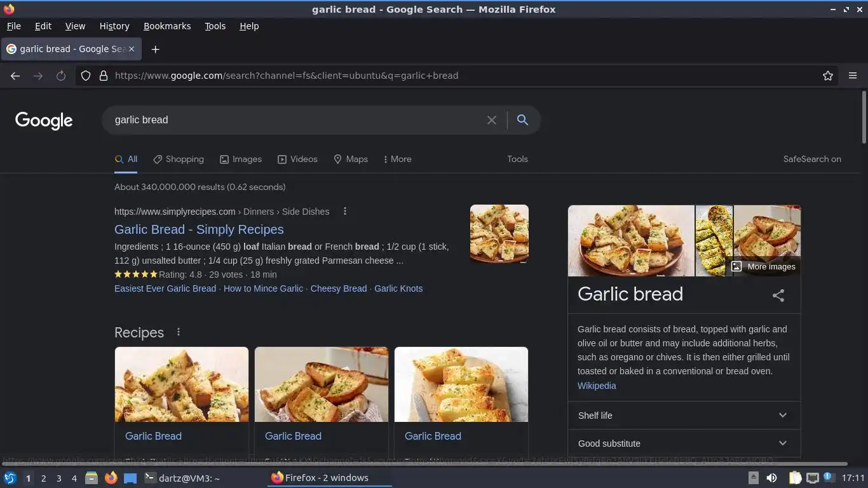The image size is (868, 488).
Task: Click Firefox - 2 windows taskbar entry
Action: pyautogui.click(x=330, y=478)
